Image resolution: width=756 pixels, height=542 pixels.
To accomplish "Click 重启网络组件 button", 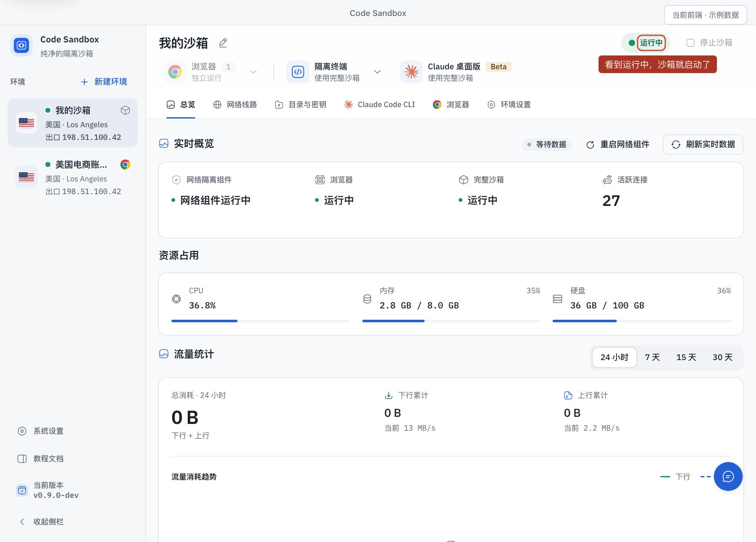I will tap(617, 145).
